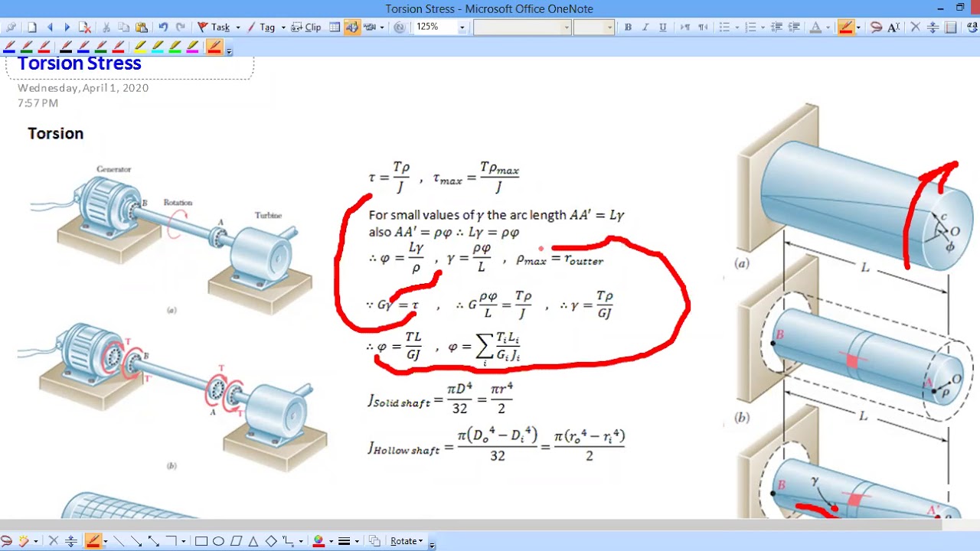
Task: Expand the numbered list dropdown arrow
Action: pyautogui.click(x=763, y=27)
